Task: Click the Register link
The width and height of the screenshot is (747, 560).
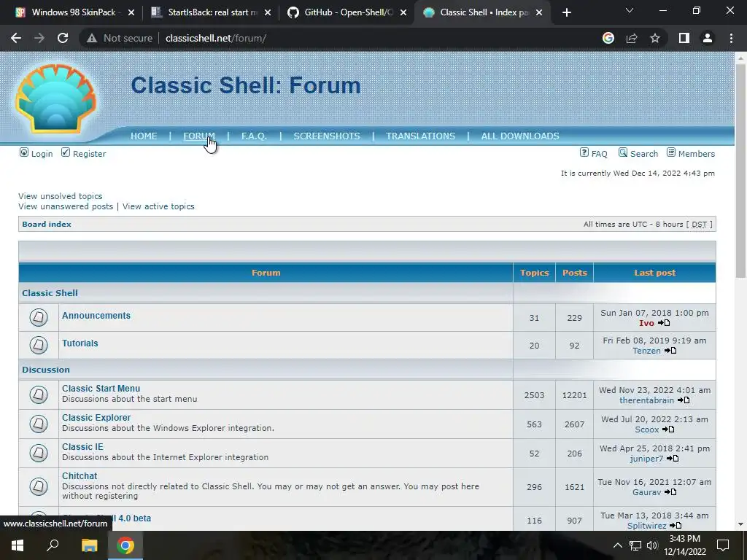Action: coord(83,153)
